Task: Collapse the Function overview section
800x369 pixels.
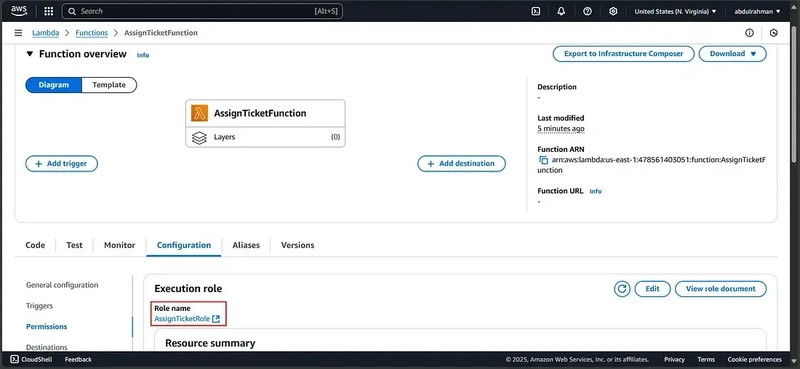Action: 30,54
